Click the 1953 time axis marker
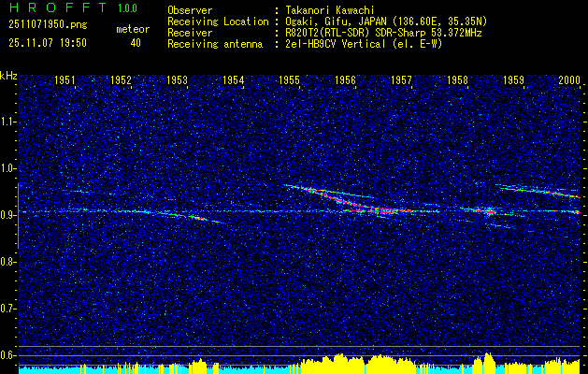588x374 pixels. point(177,79)
